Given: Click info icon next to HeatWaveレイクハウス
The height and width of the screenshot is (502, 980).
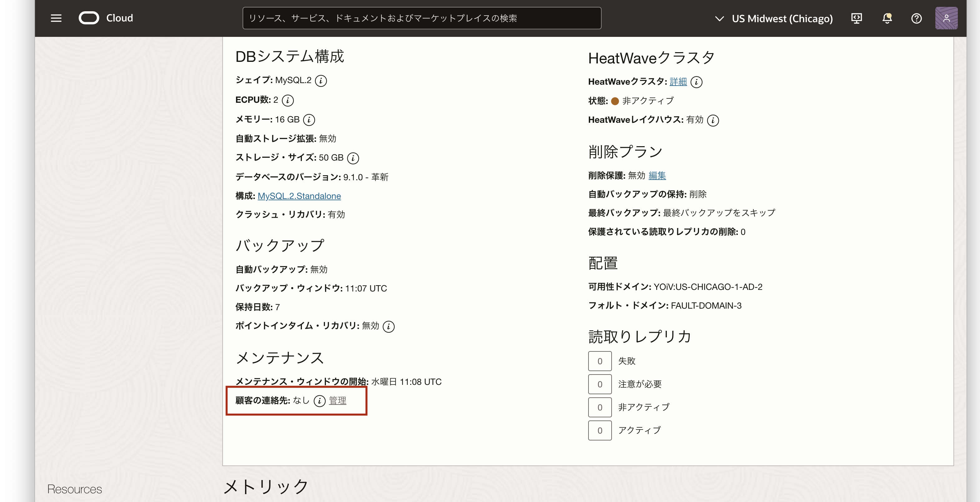Looking at the screenshot, I should pos(712,121).
